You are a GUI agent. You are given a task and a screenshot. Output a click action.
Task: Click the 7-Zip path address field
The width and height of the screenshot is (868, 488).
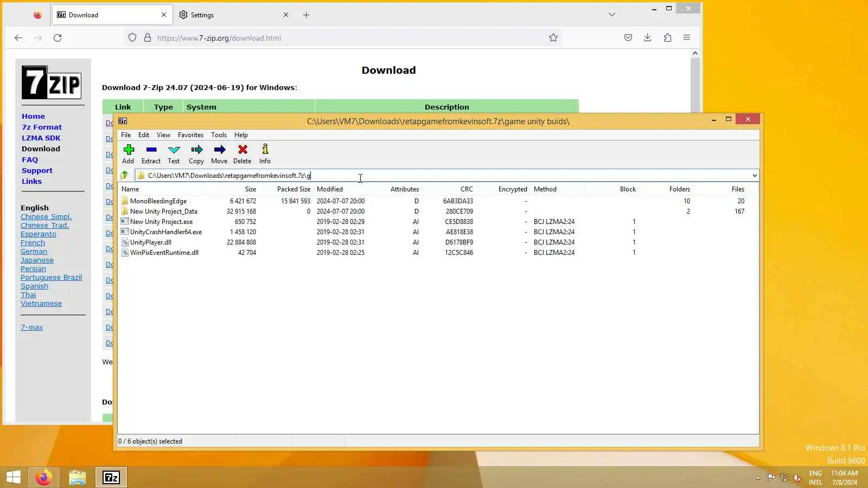tap(442, 176)
